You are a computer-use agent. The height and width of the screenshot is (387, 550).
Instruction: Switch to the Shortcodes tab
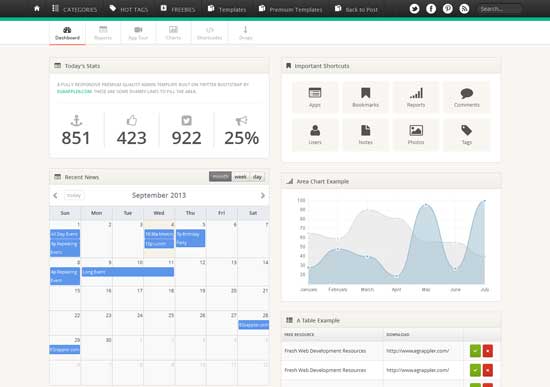tap(209, 33)
